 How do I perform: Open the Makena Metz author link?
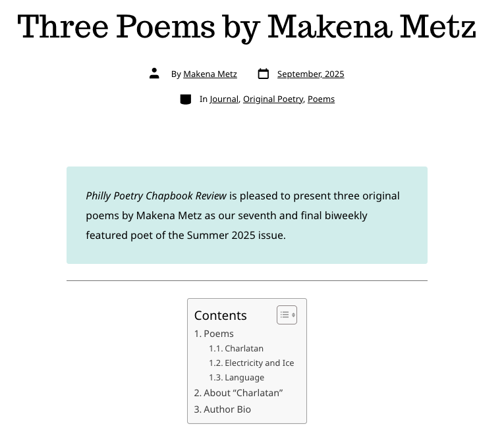(210, 74)
